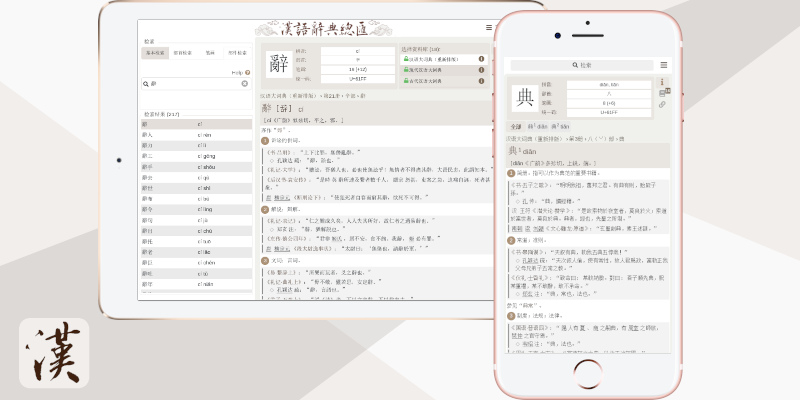Click the tablet search input field
Viewport: 800px width, 400px height.
(190, 84)
